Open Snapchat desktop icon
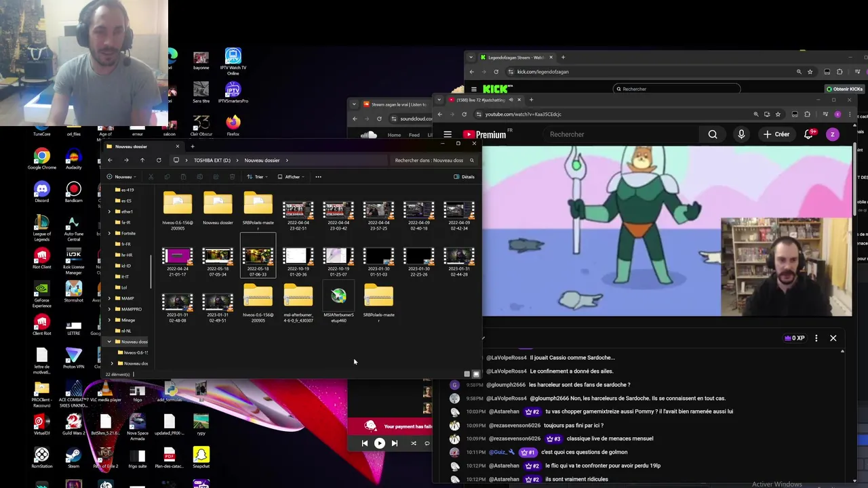868x488 pixels. [x=201, y=458]
